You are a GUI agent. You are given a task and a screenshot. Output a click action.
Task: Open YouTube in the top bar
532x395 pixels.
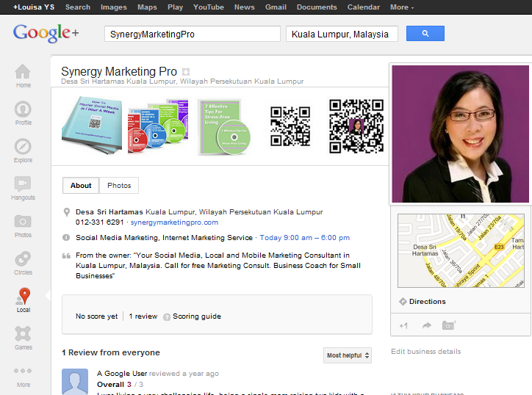[209, 7]
